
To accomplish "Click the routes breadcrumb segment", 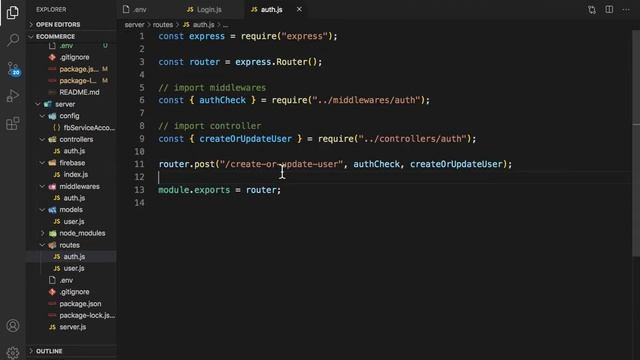I will click(163, 25).
